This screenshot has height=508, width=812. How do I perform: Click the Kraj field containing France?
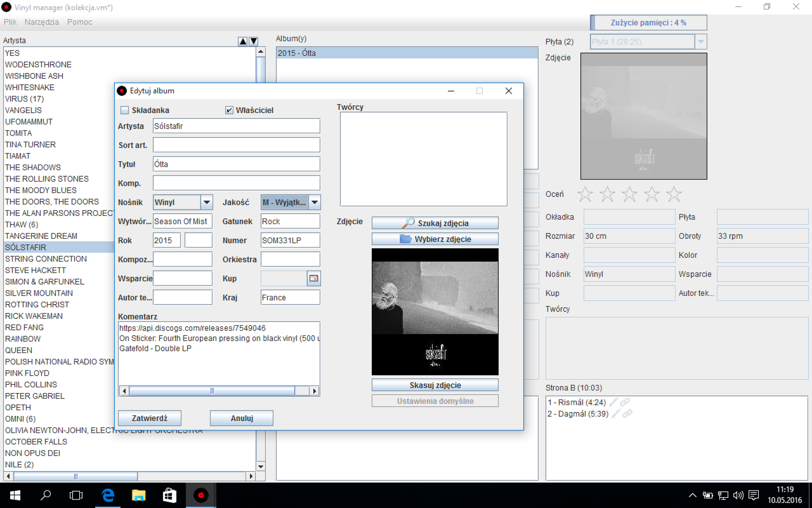[x=290, y=297]
